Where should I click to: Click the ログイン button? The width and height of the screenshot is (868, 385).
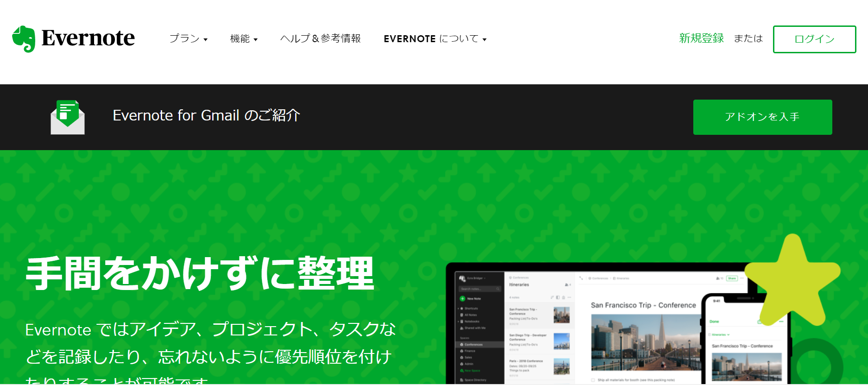click(x=814, y=39)
